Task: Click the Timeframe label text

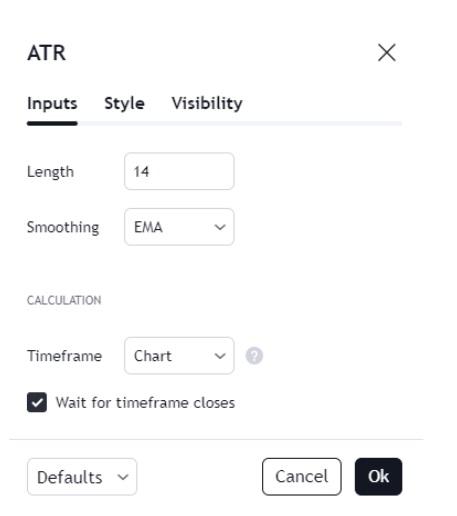Action: point(64,356)
